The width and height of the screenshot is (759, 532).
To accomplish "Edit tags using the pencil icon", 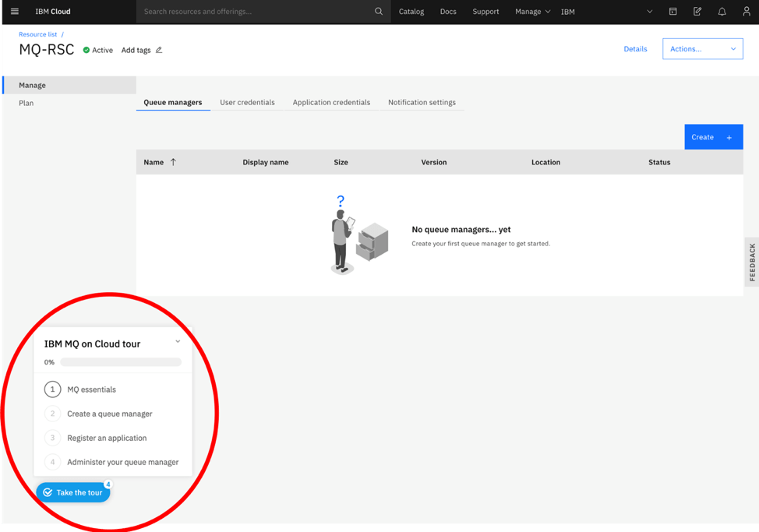I will 158,50.
